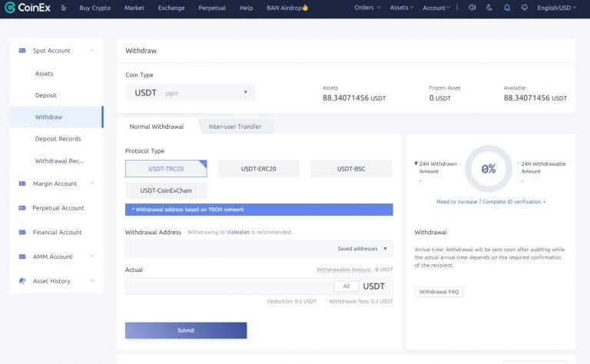
Task: Open Withdrawal Records in sidebar
Action: pos(59,161)
